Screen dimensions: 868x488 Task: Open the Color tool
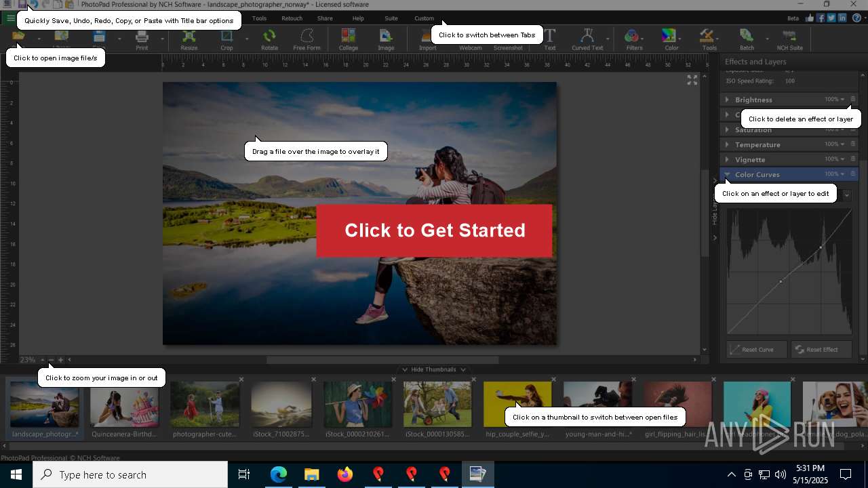[x=671, y=39]
